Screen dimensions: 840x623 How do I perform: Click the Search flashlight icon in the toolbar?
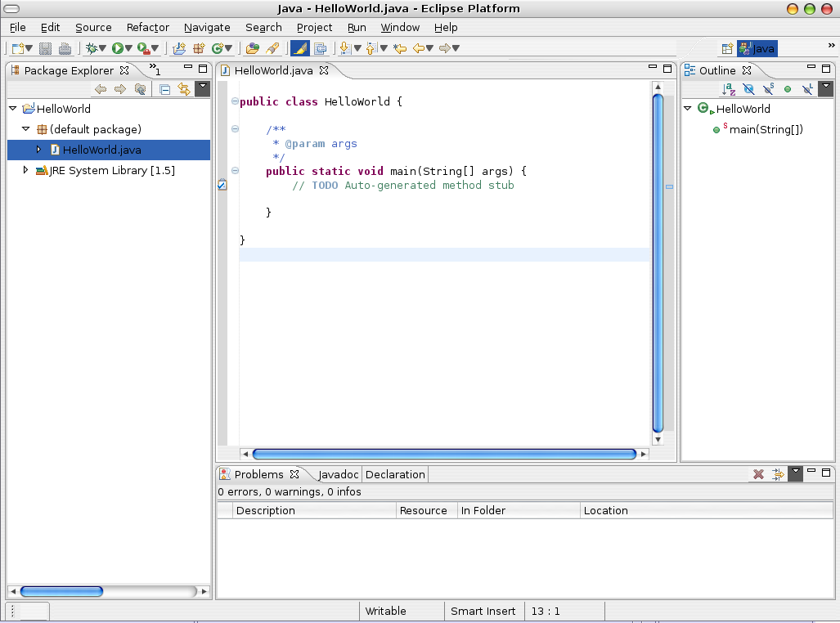pos(272,48)
